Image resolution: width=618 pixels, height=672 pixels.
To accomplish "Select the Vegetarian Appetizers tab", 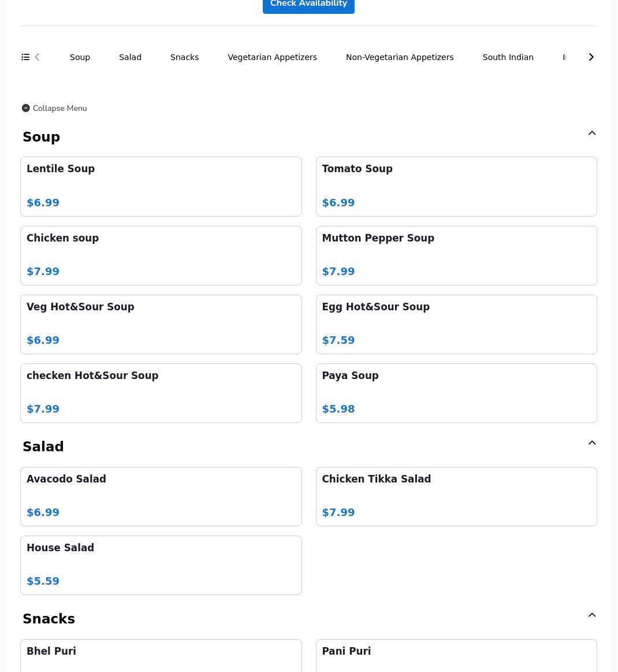I will (273, 57).
